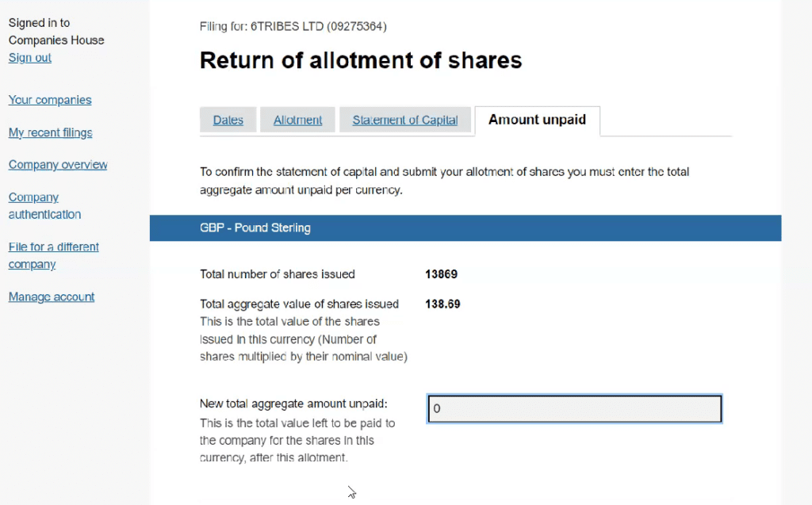This screenshot has width=812, height=505.
Task: Select the Amount unpaid tab
Action: (537, 120)
